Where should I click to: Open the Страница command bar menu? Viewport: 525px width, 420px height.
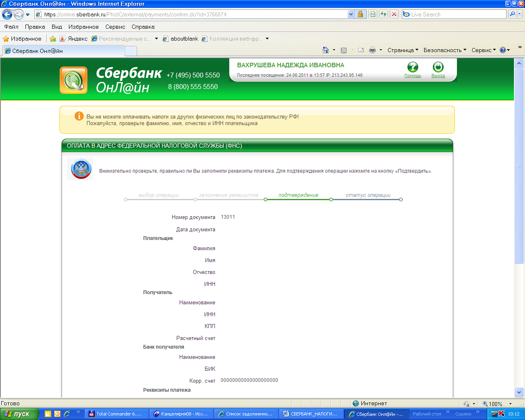click(403, 50)
